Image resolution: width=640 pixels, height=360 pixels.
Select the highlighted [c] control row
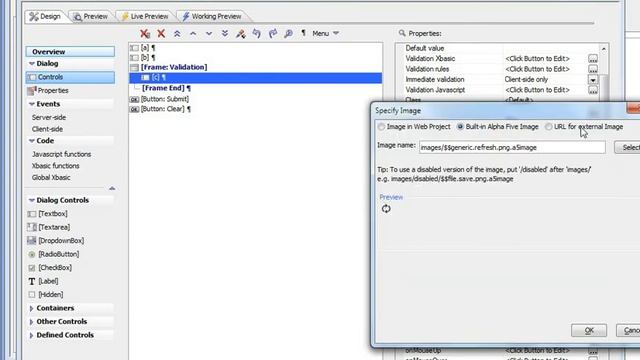(256, 78)
